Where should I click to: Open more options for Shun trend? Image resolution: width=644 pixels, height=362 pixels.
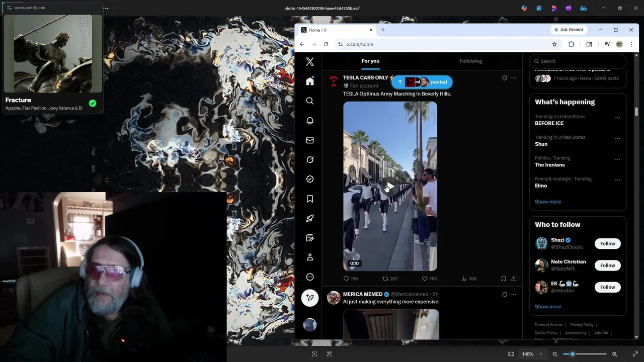coord(617,139)
